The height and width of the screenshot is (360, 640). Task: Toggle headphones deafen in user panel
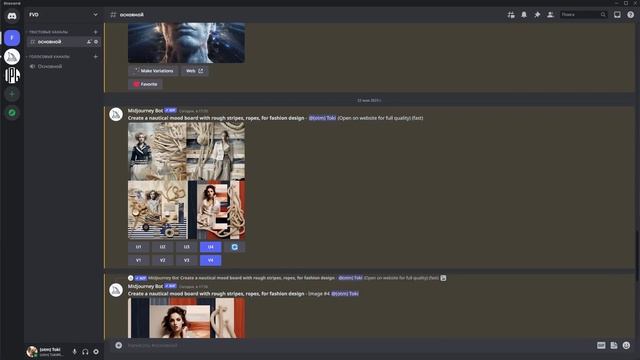[x=85, y=351]
